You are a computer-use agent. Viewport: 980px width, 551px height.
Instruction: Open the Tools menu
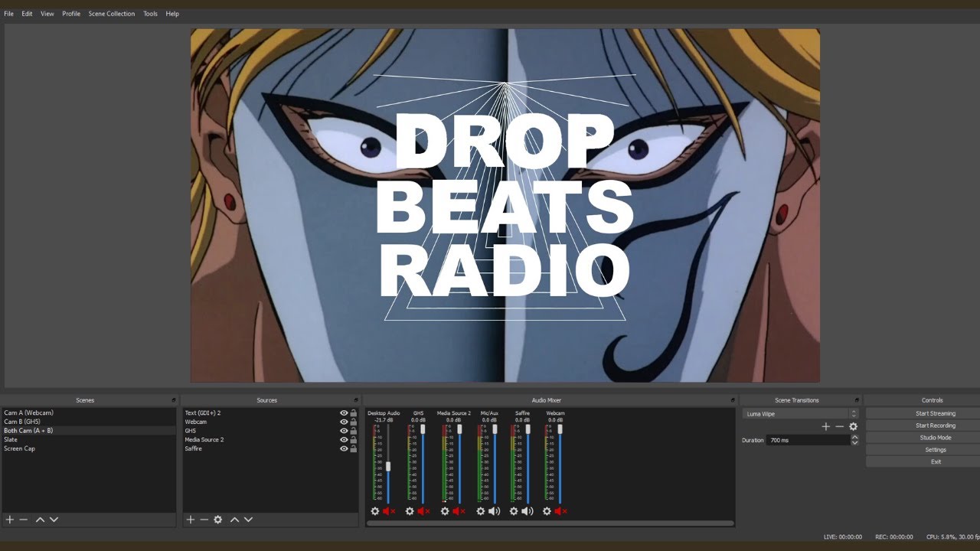150,14
